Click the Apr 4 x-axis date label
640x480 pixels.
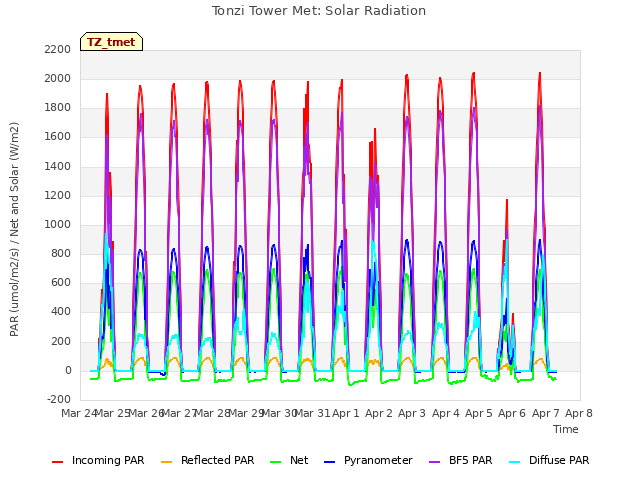click(x=446, y=413)
